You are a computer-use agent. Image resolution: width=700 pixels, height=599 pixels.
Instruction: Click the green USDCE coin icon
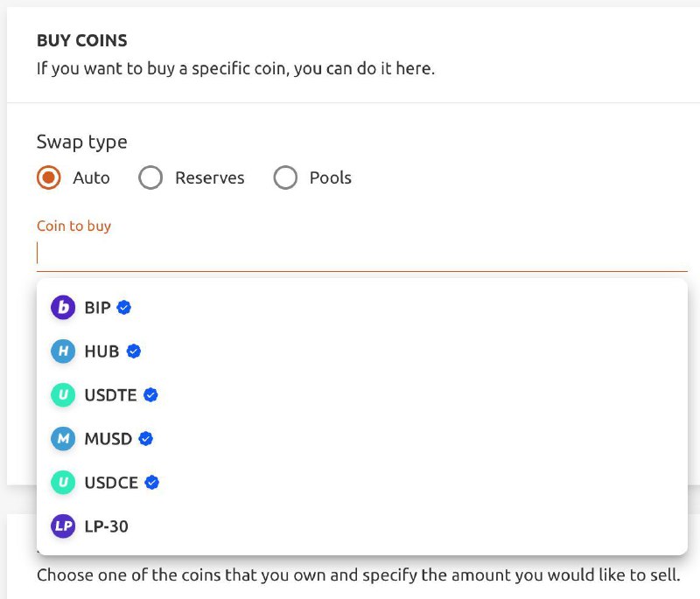[63, 482]
